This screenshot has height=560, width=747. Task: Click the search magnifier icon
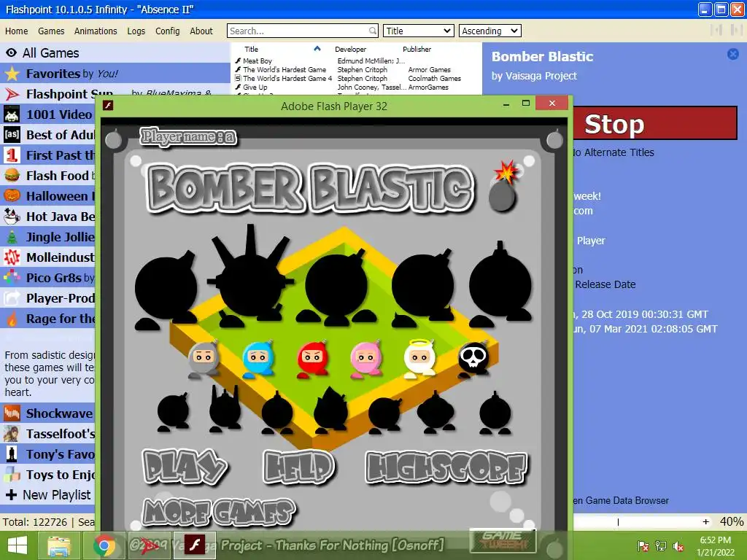click(373, 31)
